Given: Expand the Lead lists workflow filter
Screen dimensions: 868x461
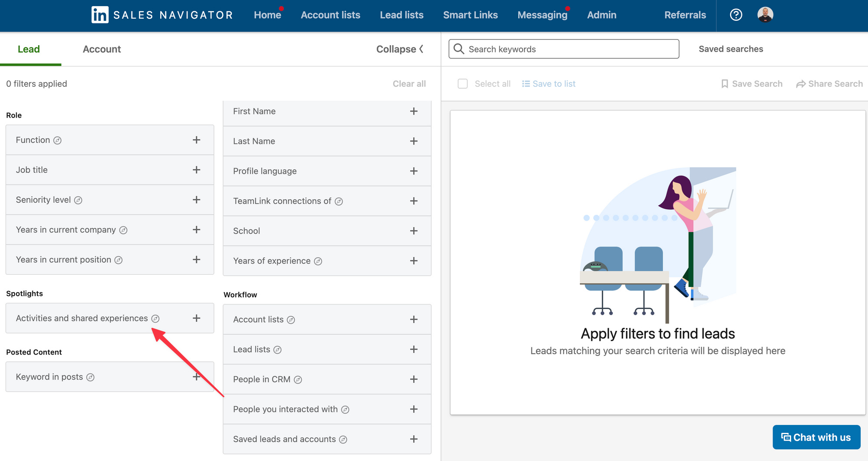Looking at the screenshot, I should click(414, 349).
